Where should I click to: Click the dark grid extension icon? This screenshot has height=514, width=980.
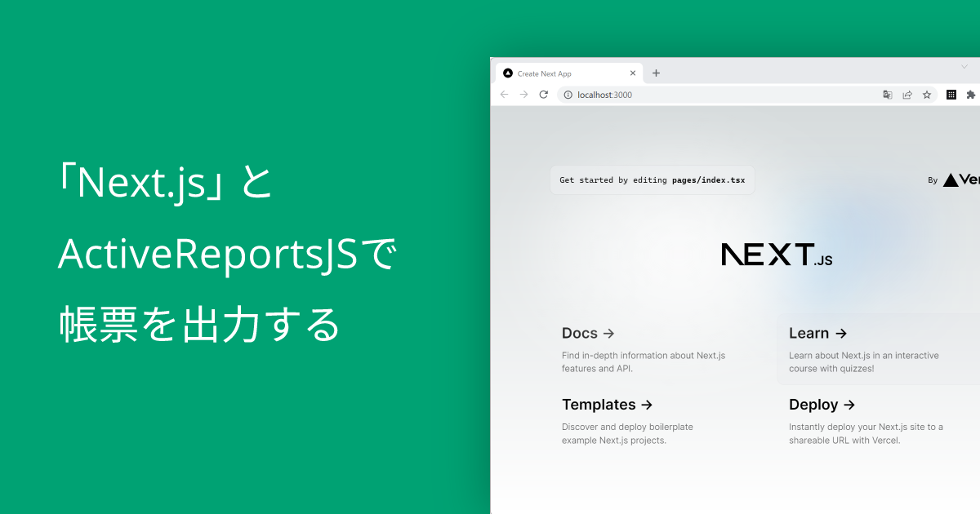point(951,95)
